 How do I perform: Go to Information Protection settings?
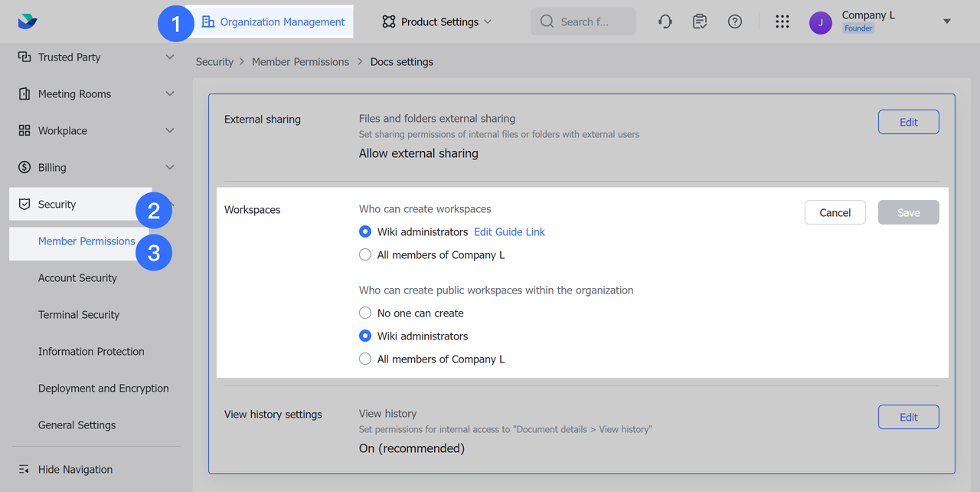tap(91, 351)
